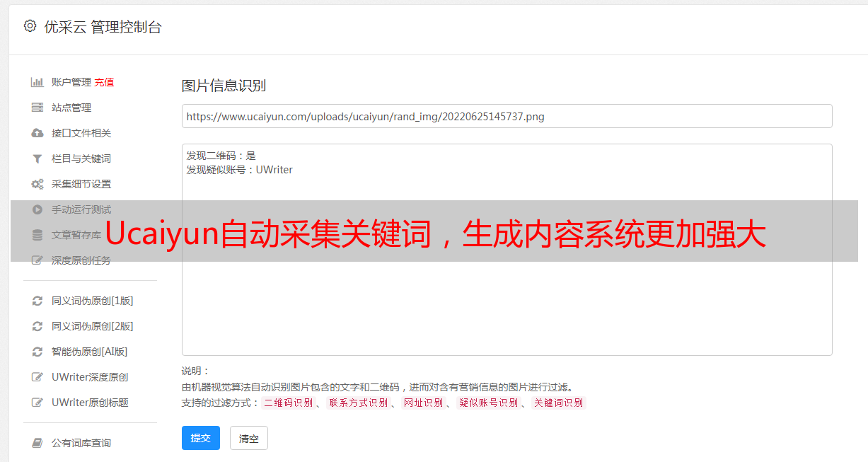Image resolution: width=868 pixels, height=462 pixels.
Task: Click the refresh icon for 同义词伪原创[1版]
Action: coord(37,301)
